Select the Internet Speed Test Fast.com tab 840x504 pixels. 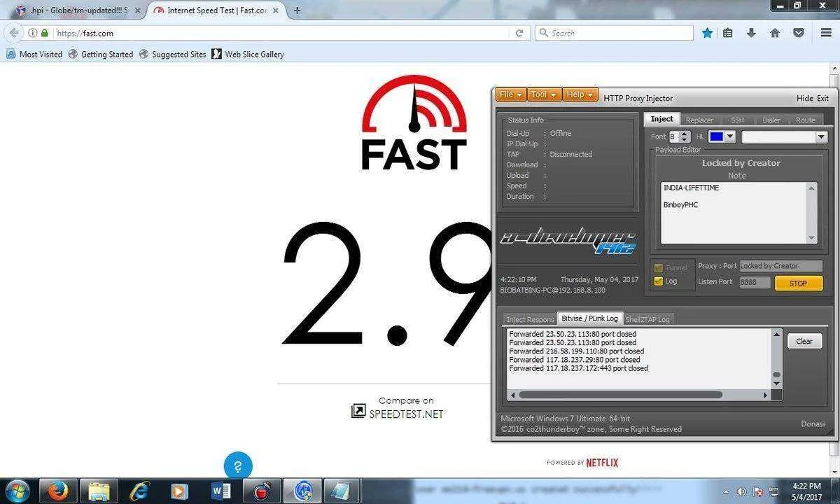[x=217, y=10]
